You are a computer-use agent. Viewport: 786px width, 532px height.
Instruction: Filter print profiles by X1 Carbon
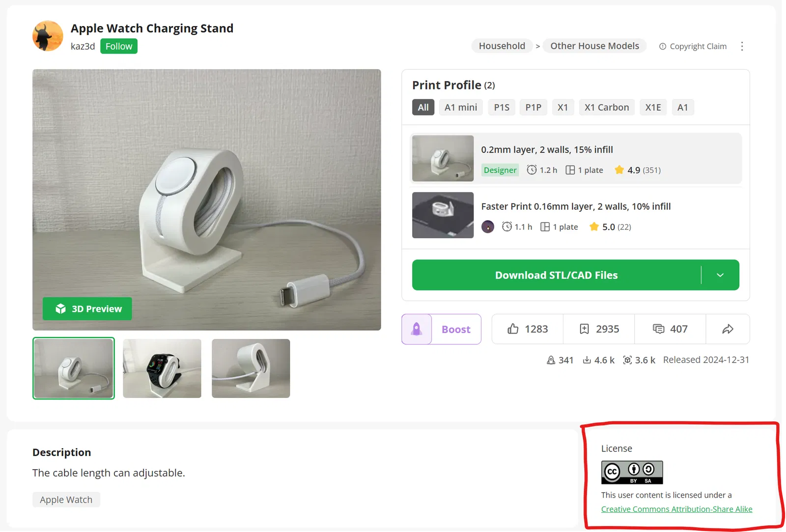[x=606, y=108]
